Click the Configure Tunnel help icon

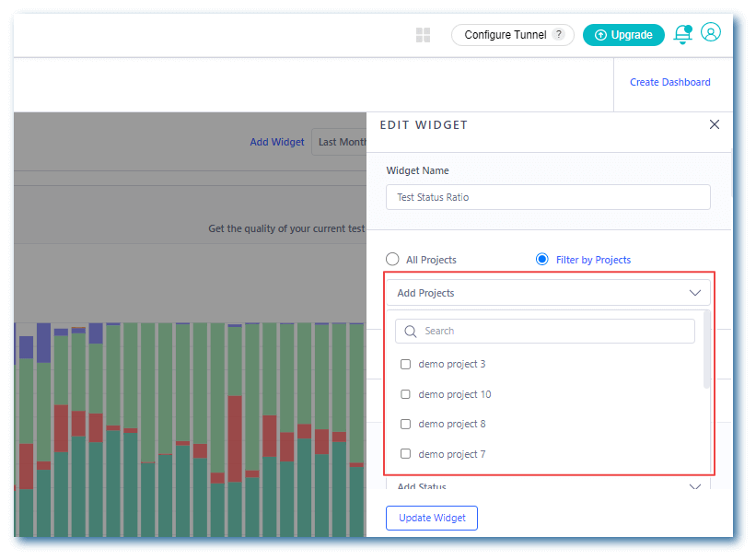click(558, 35)
